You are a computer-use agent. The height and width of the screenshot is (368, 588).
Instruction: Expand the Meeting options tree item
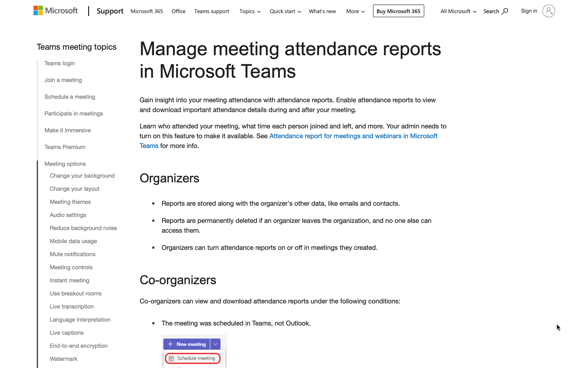pyautogui.click(x=65, y=163)
